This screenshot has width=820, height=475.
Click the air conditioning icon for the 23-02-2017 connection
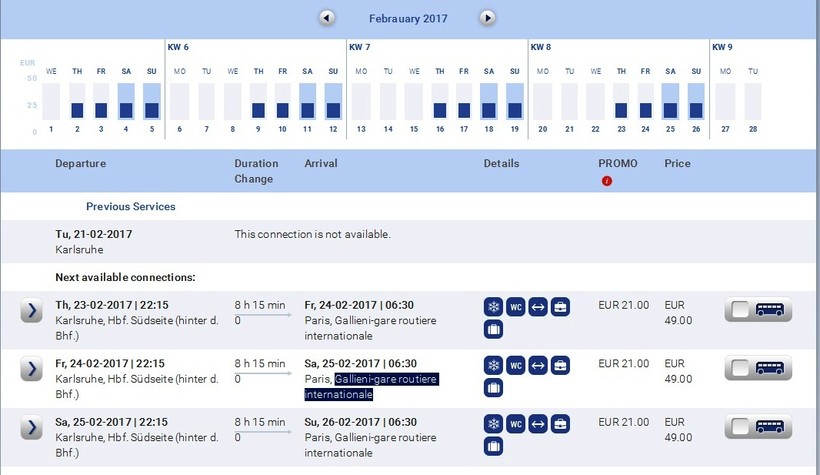[x=493, y=307]
